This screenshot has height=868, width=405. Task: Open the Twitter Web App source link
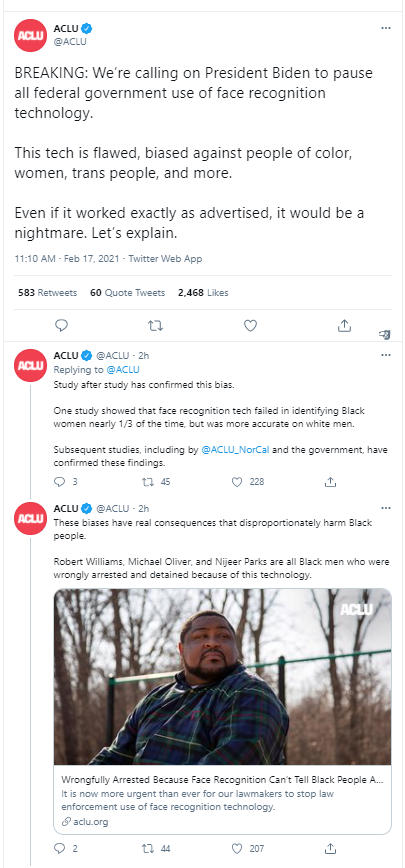[165, 259]
